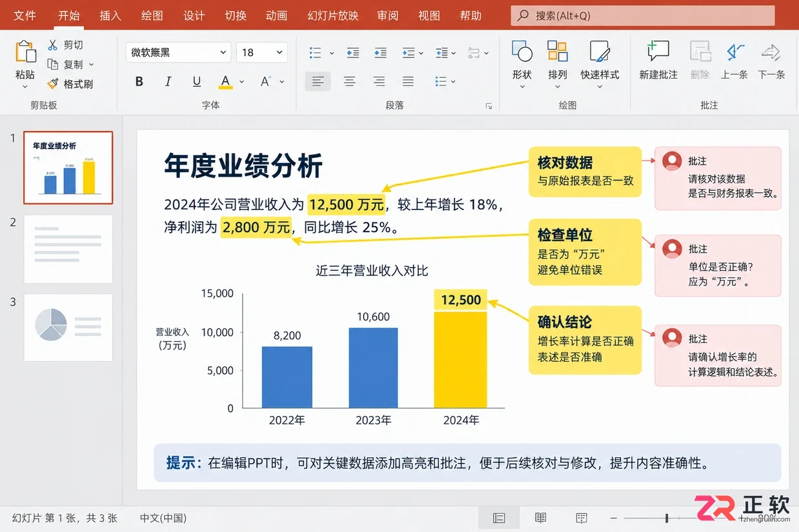This screenshot has width=799, height=532.
Task: Select slide 1 thumbnail 年度业绩分析
Action: click(x=68, y=168)
